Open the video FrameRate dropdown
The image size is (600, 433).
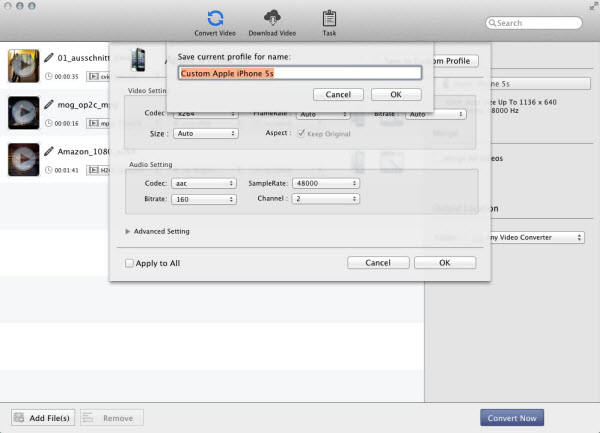click(323, 114)
